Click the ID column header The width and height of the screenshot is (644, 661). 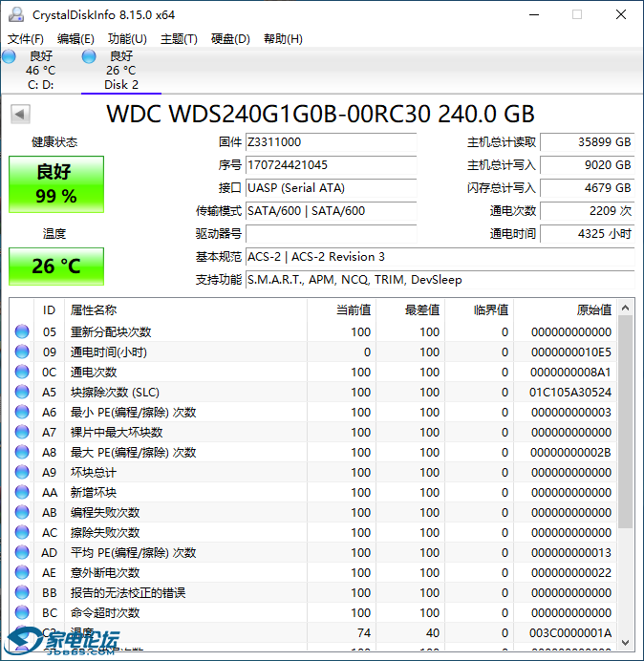50,310
